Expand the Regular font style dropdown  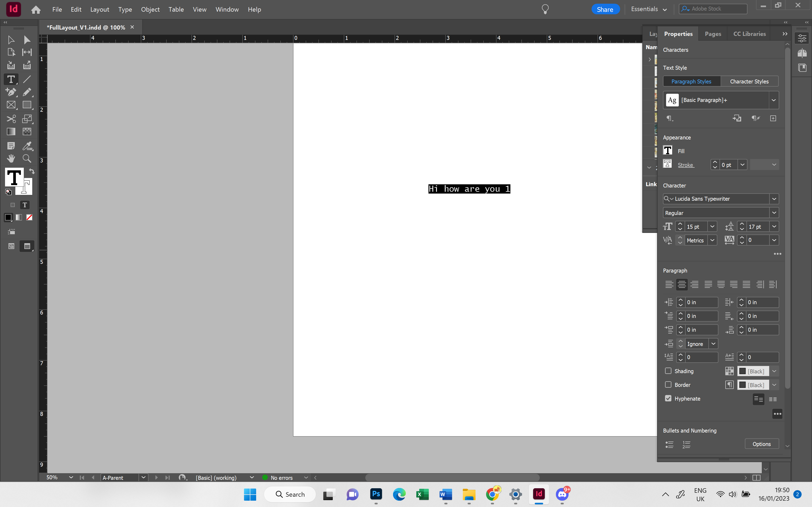pyautogui.click(x=774, y=213)
